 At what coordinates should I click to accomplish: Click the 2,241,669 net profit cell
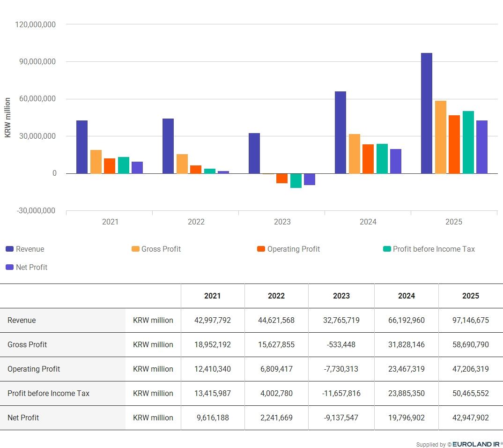tap(276, 418)
